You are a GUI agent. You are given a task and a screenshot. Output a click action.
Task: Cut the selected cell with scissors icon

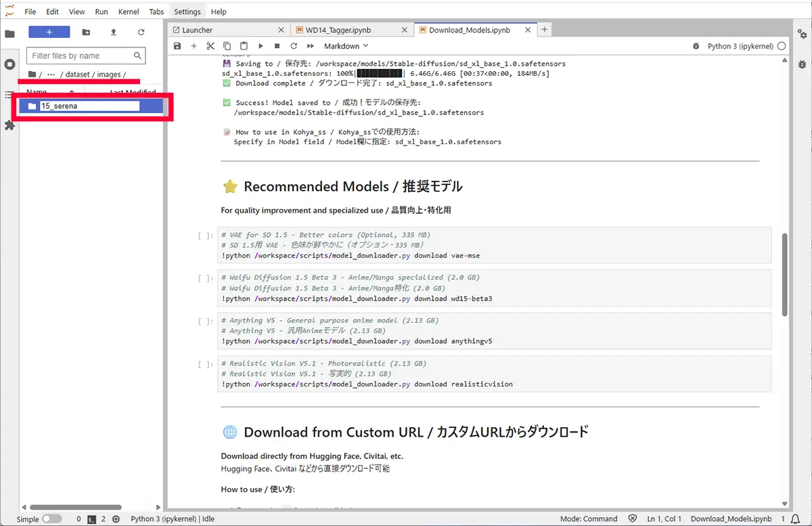tap(210, 46)
